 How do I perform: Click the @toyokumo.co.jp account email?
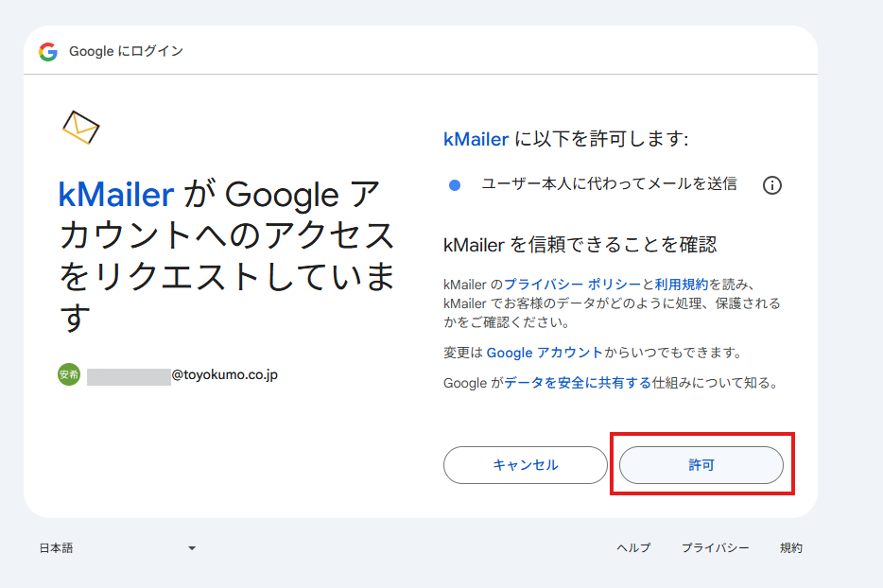224,374
